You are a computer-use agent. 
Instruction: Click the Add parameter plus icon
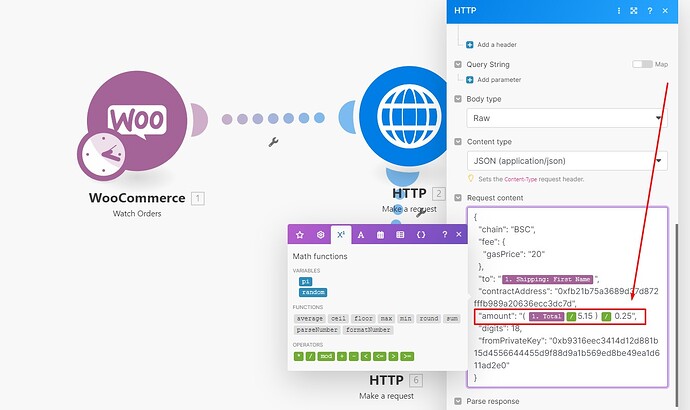pyautogui.click(x=470, y=80)
